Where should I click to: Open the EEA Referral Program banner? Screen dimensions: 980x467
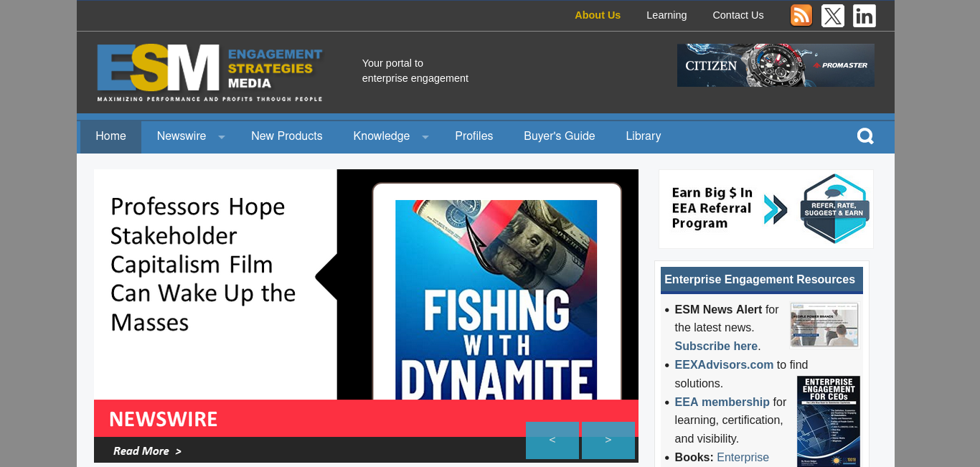766,209
